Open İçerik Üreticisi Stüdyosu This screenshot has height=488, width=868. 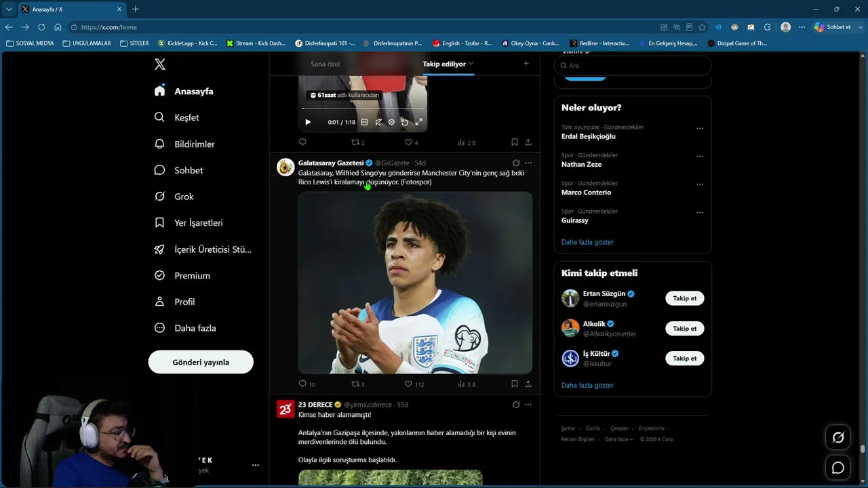click(203, 249)
